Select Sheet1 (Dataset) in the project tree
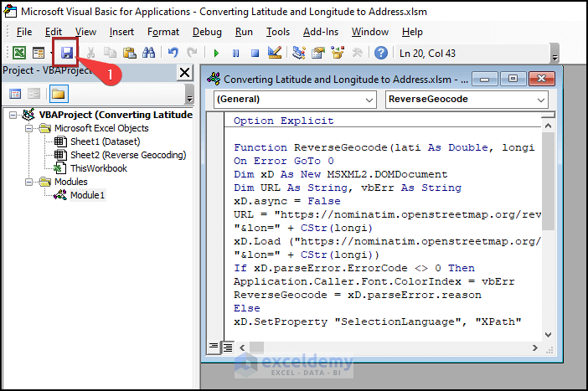This screenshot has height=391, width=588. [105, 141]
